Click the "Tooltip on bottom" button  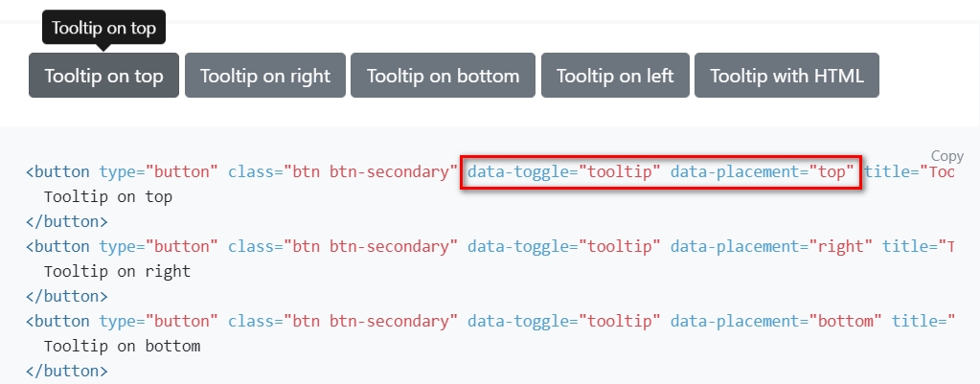[443, 76]
